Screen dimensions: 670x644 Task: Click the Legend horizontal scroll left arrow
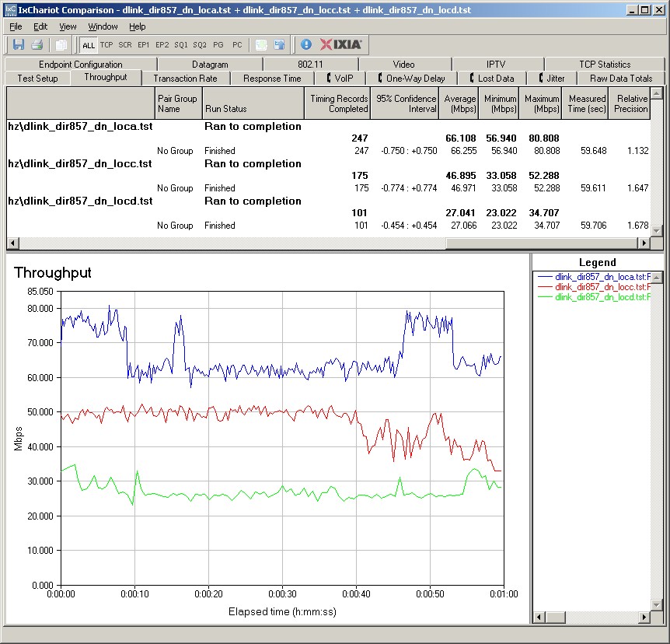tap(539, 617)
